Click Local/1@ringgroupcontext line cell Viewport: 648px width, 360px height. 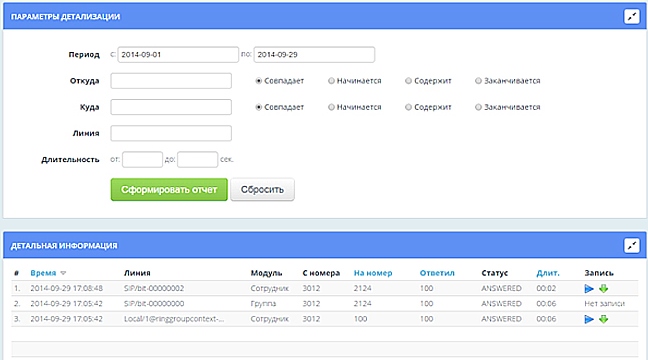174,319
